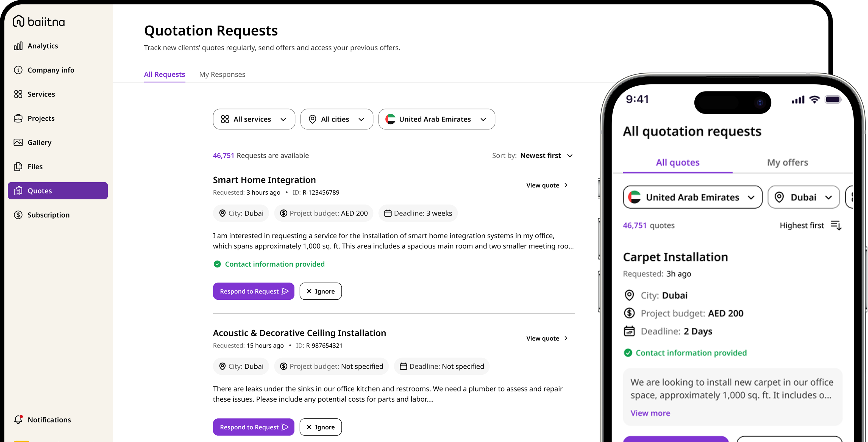
Task: Respond to the Smart Home Integration request
Action: coord(253,291)
